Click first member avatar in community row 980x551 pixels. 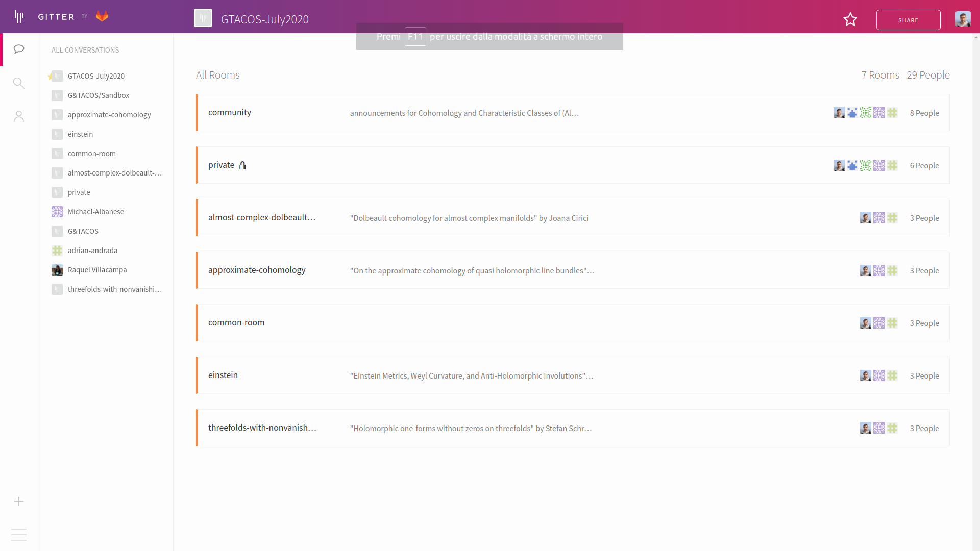[839, 113]
